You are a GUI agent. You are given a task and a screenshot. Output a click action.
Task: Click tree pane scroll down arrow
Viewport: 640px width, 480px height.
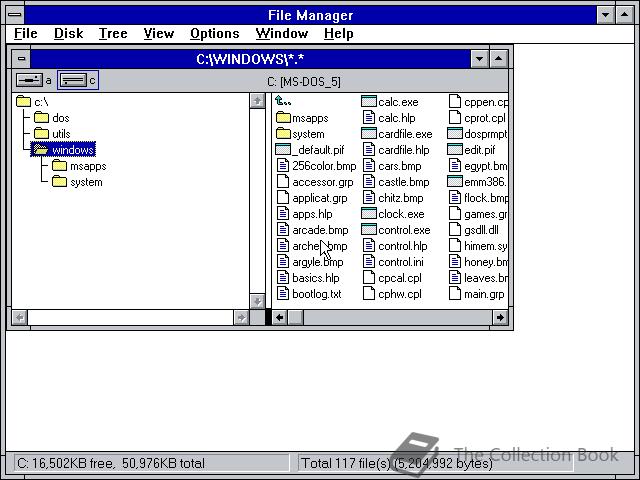(257, 301)
